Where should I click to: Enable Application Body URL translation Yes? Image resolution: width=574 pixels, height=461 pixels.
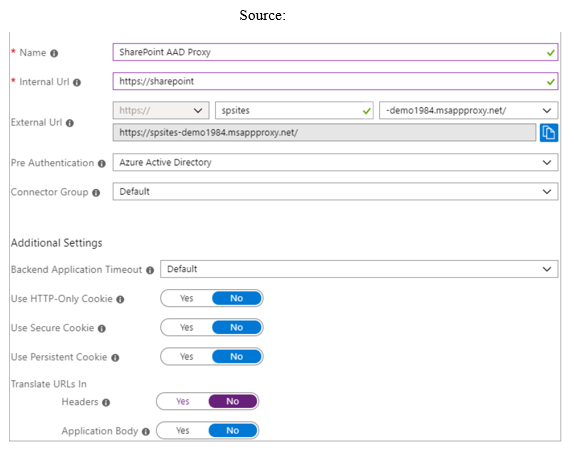183,431
